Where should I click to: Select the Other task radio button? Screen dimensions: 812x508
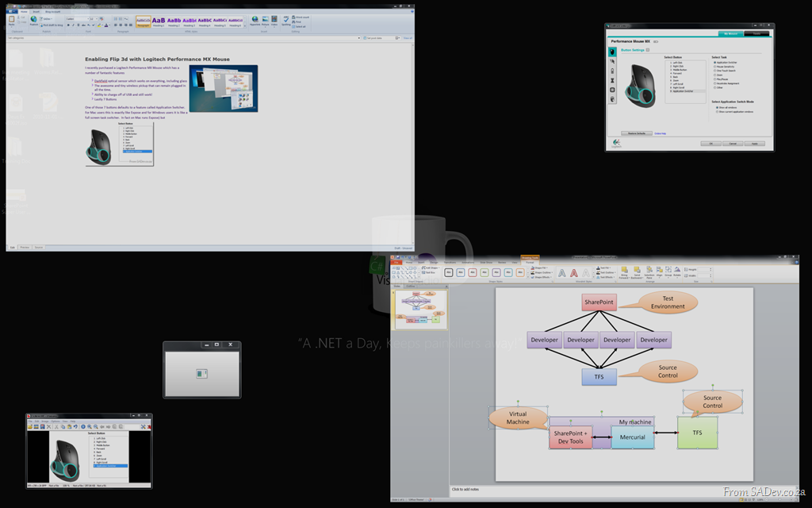click(715, 87)
